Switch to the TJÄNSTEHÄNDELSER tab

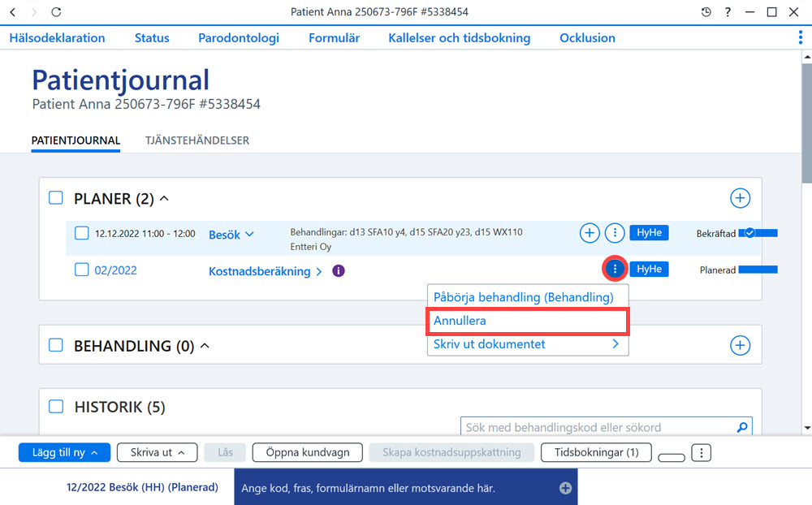(197, 140)
